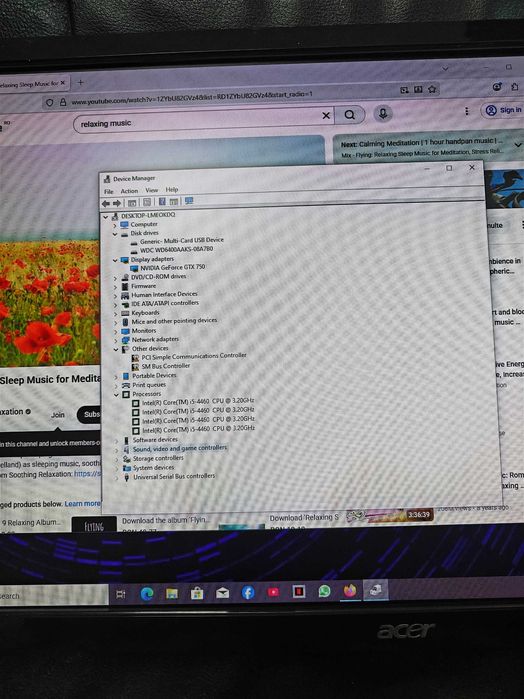The image size is (524, 699).
Task: Select NVIDIA GeForce GTX 750 entry
Action: [173, 267]
